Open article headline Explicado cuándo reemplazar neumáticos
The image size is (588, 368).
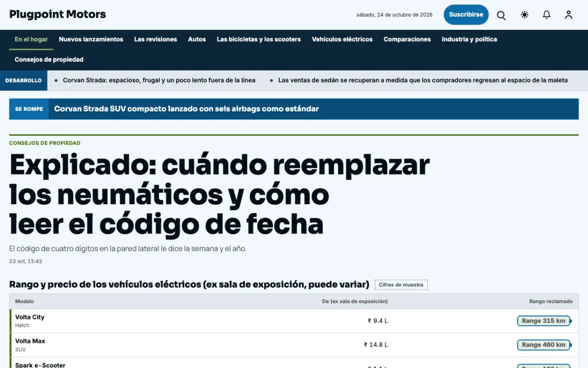[220, 194]
